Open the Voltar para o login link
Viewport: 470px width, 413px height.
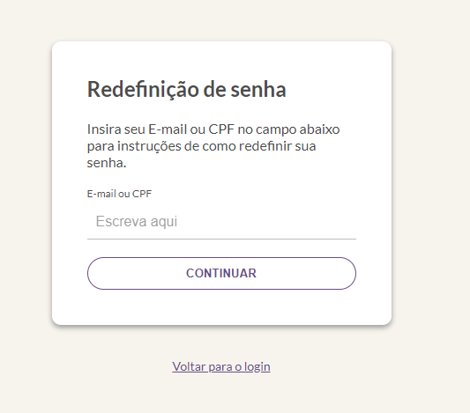pos(221,367)
